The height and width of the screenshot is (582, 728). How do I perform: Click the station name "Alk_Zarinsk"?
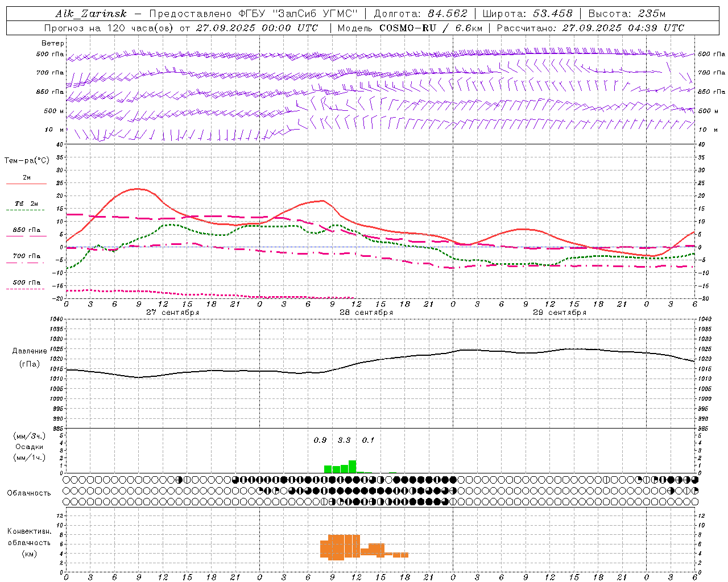pyautogui.click(x=91, y=14)
